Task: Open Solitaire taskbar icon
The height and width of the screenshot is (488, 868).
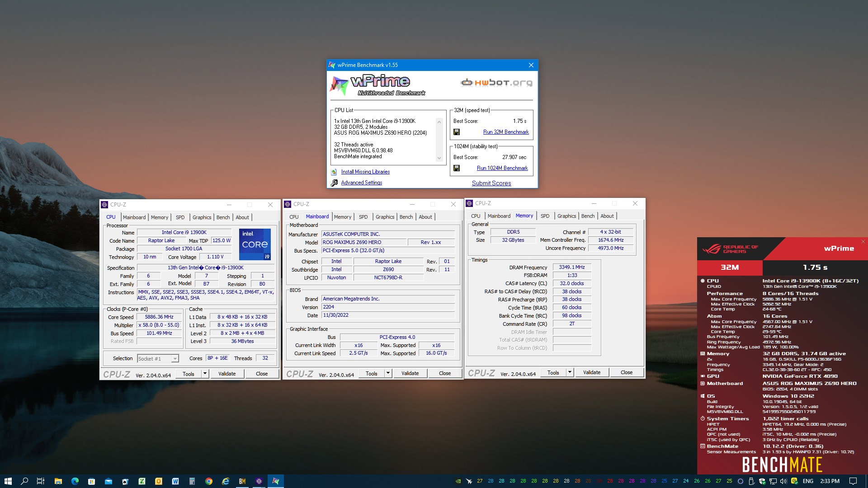Action: tap(125, 481)
